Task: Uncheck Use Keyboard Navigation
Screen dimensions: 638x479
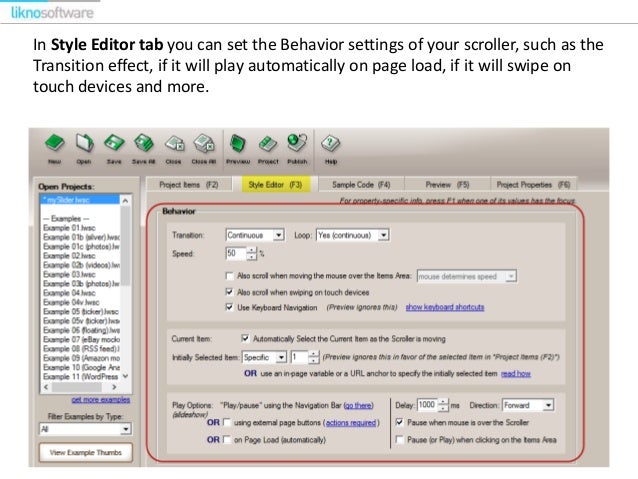Action: (229, 307)
